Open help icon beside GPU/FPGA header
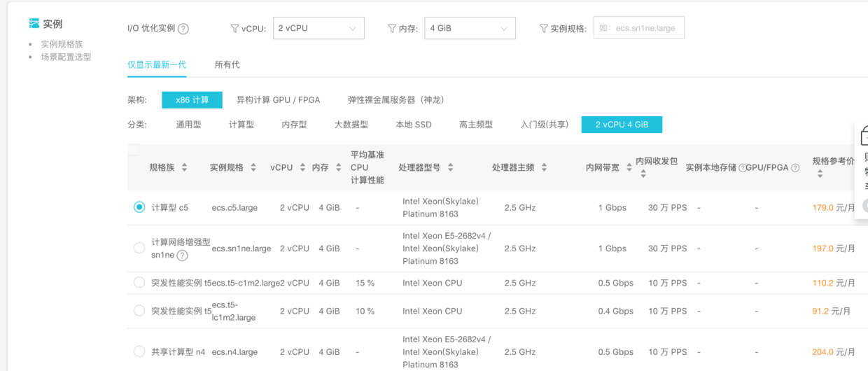Screen dimensions: 868x371 pos(795,168)
